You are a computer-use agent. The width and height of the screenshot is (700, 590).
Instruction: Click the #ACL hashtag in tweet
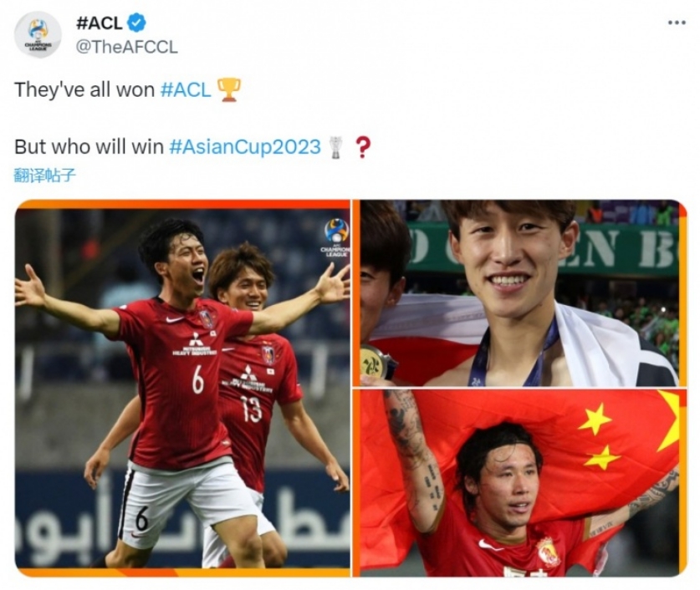[x=186, y=89]
